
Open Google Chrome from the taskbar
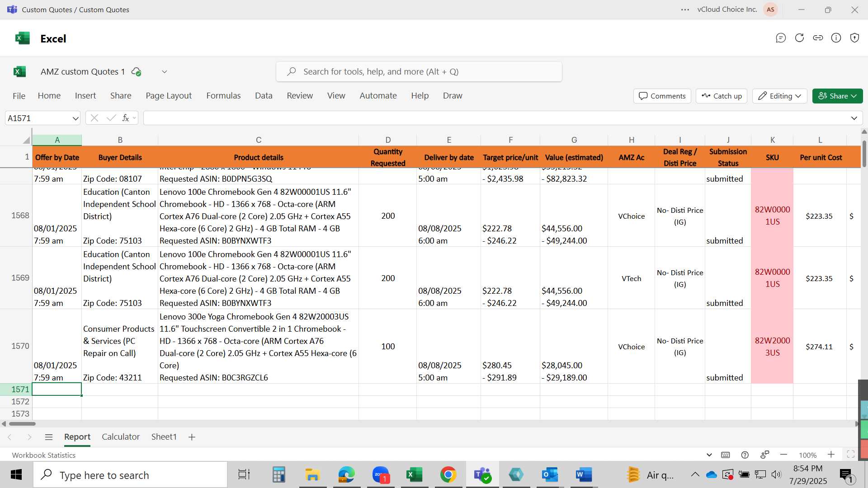click(x=448, y=474)
